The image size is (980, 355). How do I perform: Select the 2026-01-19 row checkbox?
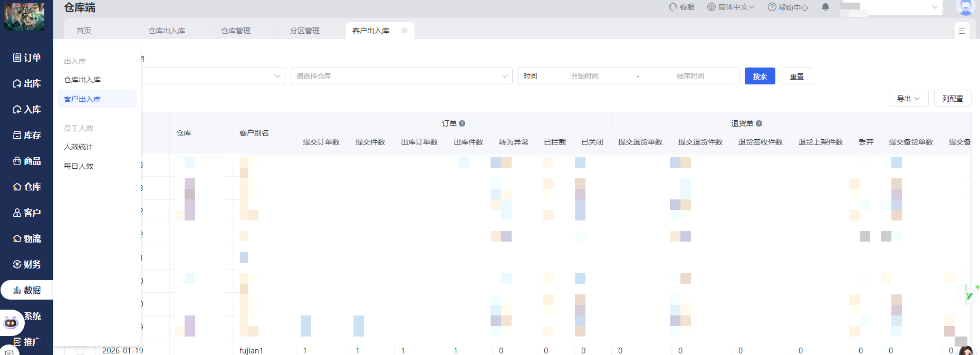80,350
